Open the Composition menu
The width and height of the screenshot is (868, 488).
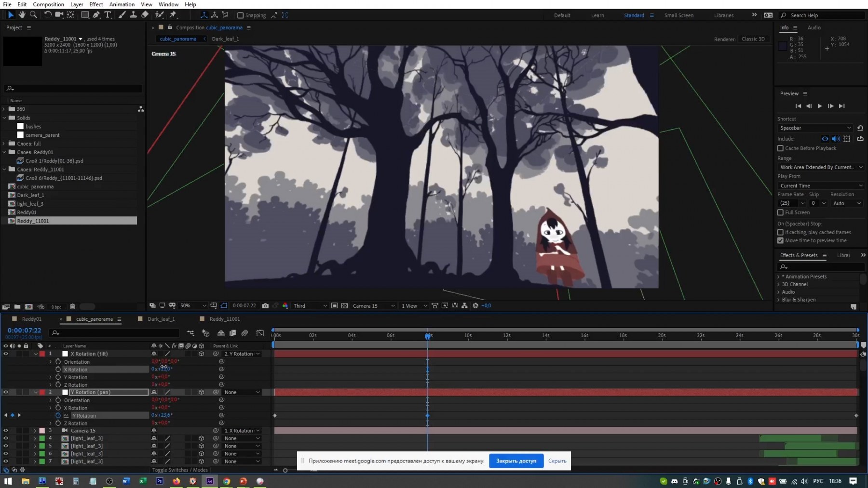pyautogui.click(x=48, y=4)
